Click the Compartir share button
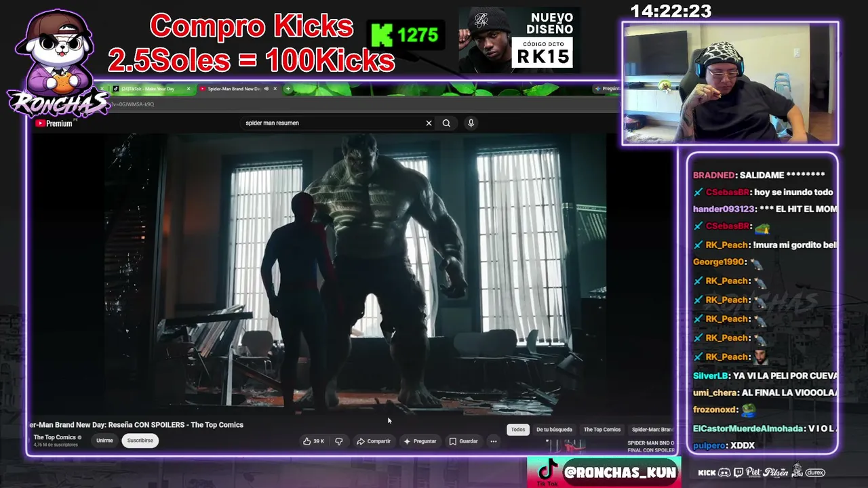 (374, 441)
